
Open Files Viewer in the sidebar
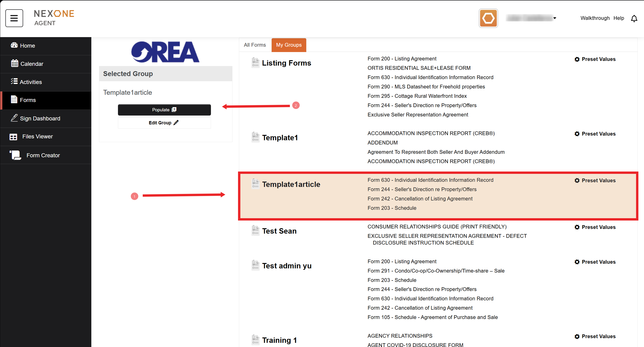tap(37, 137)
